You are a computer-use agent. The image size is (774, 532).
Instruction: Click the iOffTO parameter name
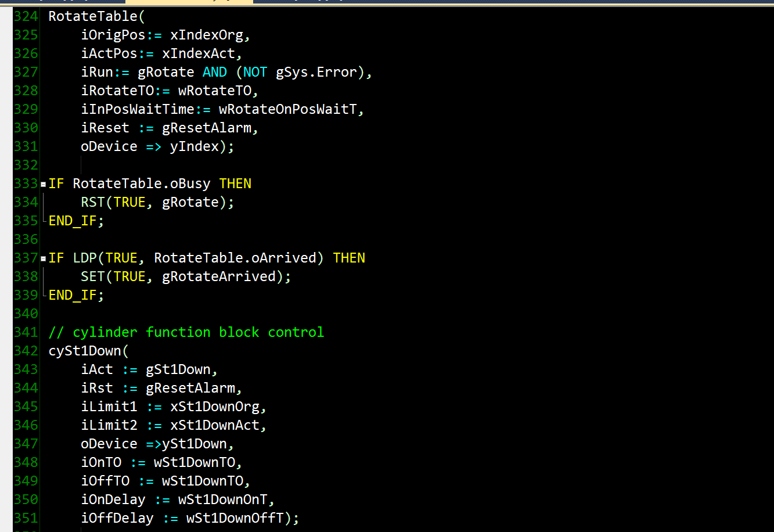(x=105, y=481)
